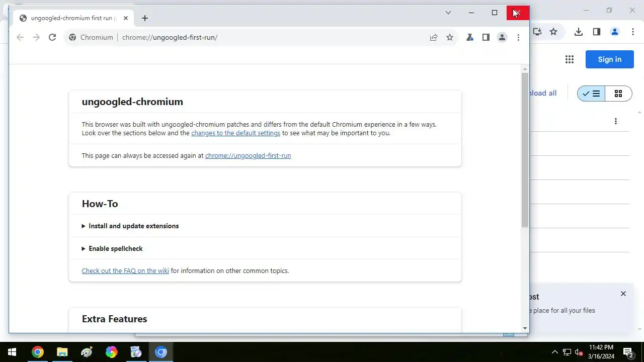Bookmark star in background Chrome window
Screen dimensions: 644x362
point(553,32)
